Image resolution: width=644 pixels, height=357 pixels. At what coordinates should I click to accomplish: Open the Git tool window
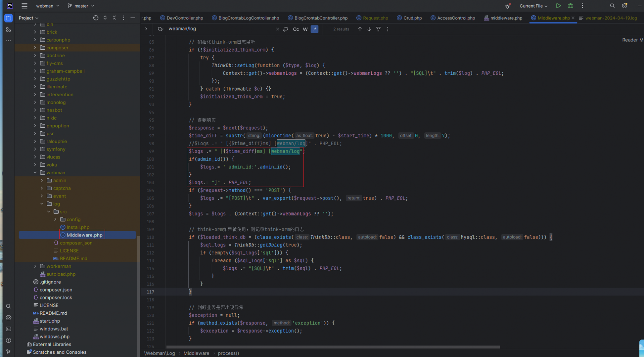9,352
